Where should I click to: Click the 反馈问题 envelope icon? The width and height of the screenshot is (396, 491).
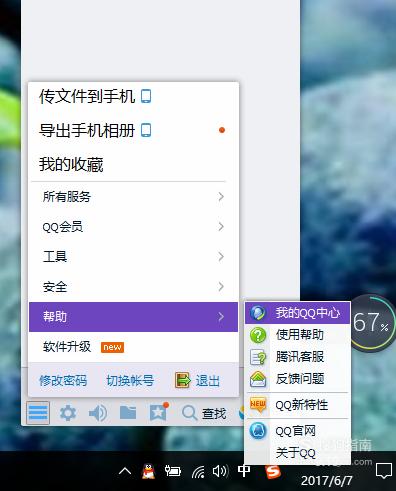click(x=258, y=379)
